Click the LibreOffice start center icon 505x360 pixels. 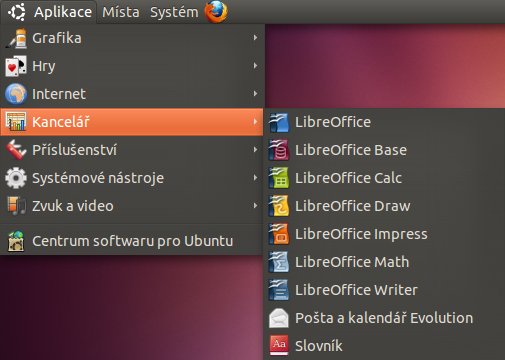[279, 122]
